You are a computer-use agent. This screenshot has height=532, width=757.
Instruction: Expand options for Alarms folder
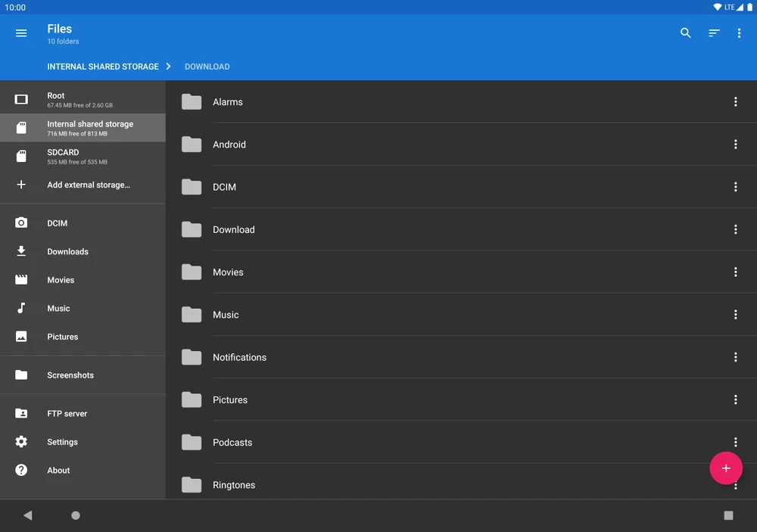pos(735,102)
